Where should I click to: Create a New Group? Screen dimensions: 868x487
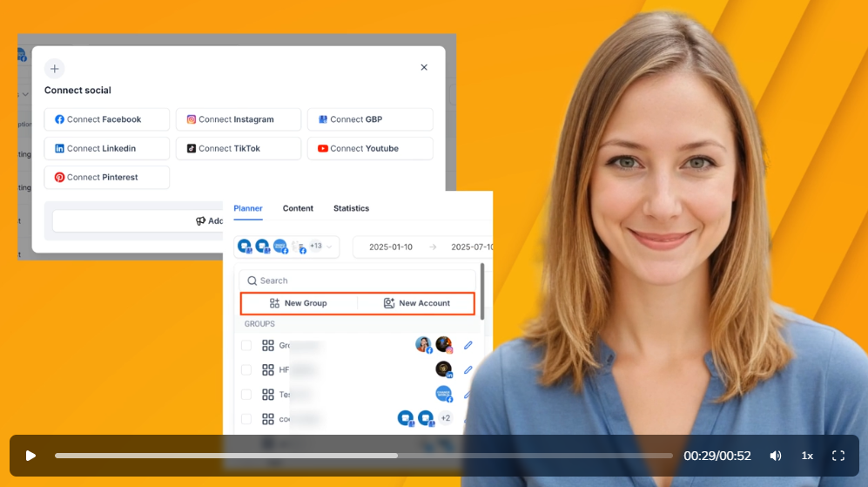(299, 303)
